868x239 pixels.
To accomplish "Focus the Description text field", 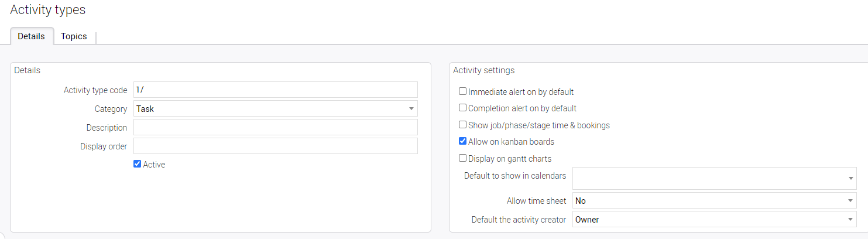I will (x=275, y=127).
